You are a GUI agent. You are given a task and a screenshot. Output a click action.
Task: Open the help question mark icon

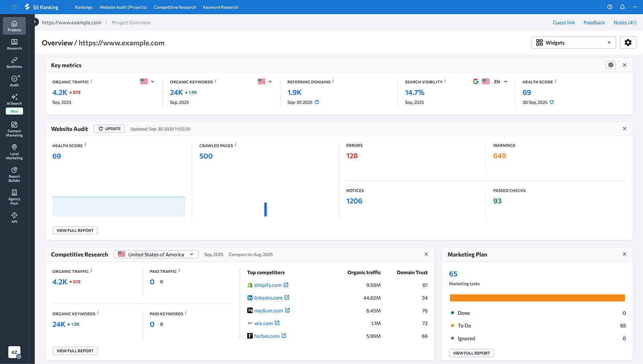pos(610,7)
